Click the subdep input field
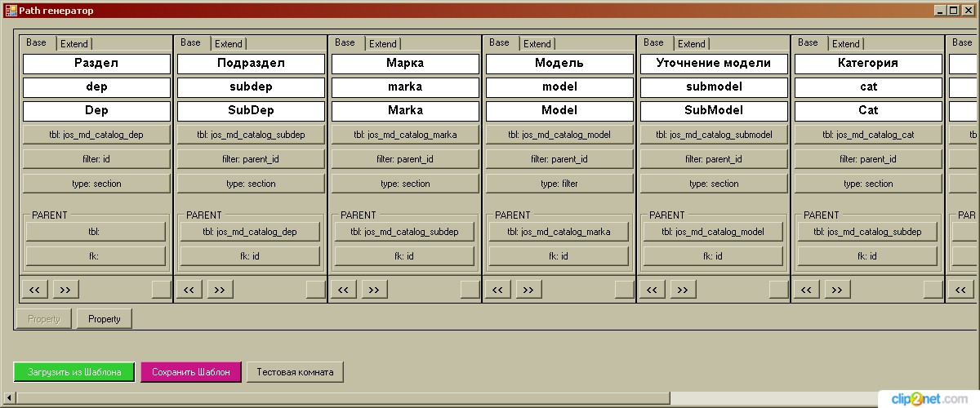This screenshot has width=980, height=408. click(x=252, y=87)
